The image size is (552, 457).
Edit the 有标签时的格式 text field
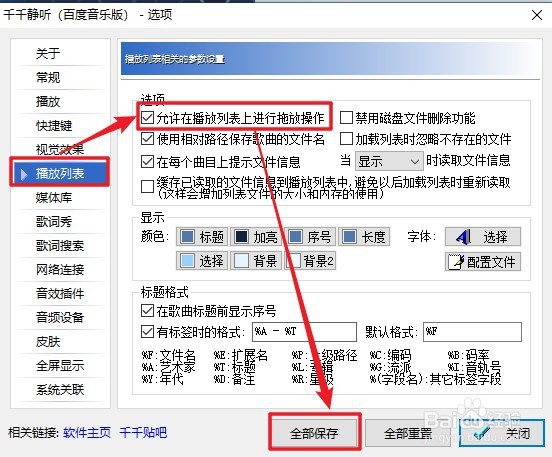304,332
